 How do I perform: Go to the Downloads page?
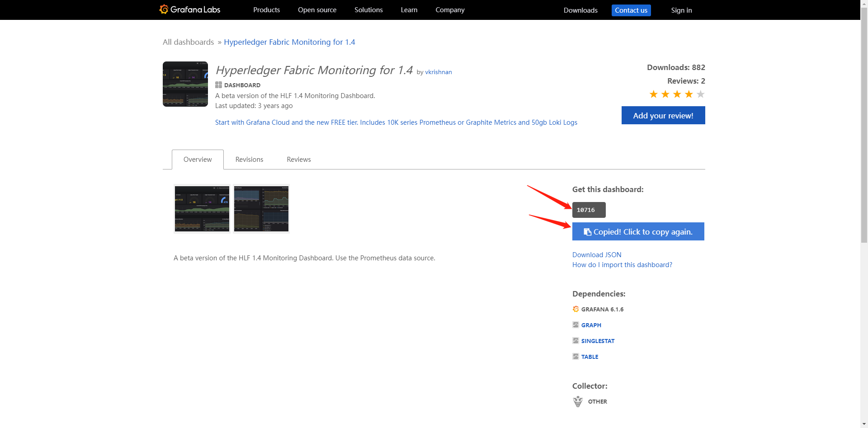pos(580,10)
